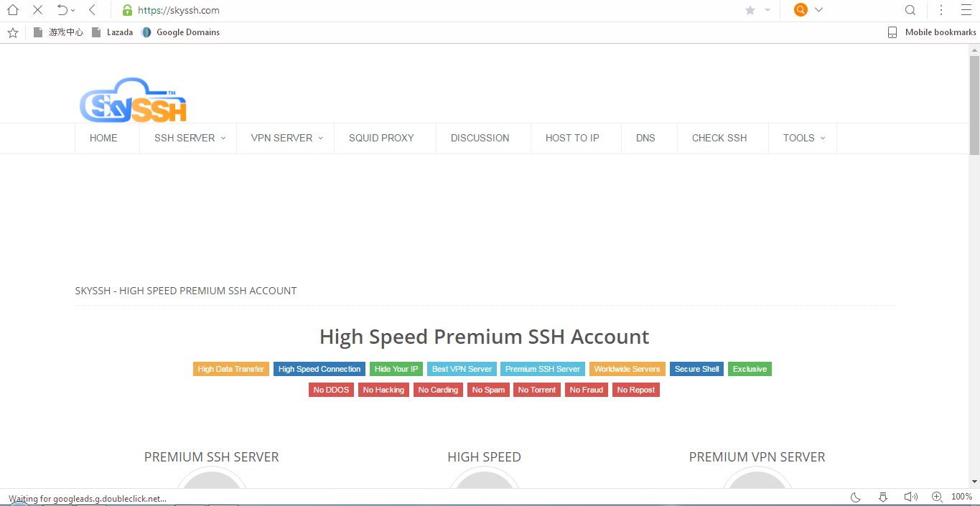980x506 pixels.
Task: Open the undo history dropdown arrow
Action: 73,11
